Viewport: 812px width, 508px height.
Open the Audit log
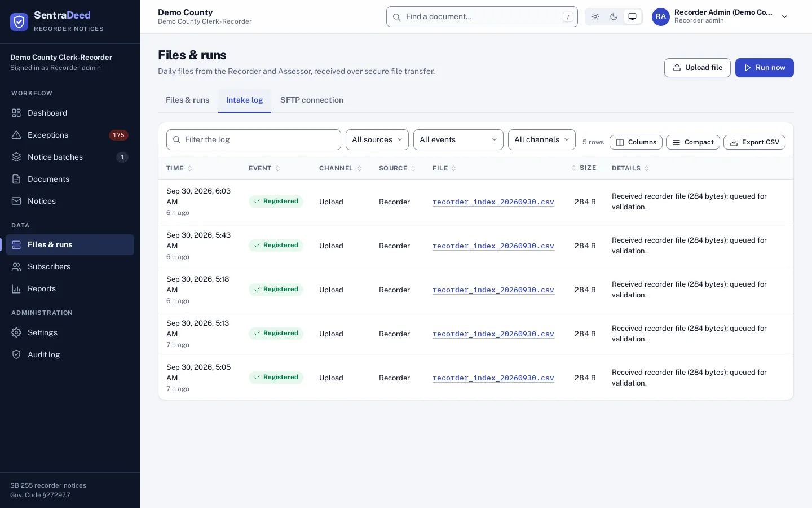point(70,354)
